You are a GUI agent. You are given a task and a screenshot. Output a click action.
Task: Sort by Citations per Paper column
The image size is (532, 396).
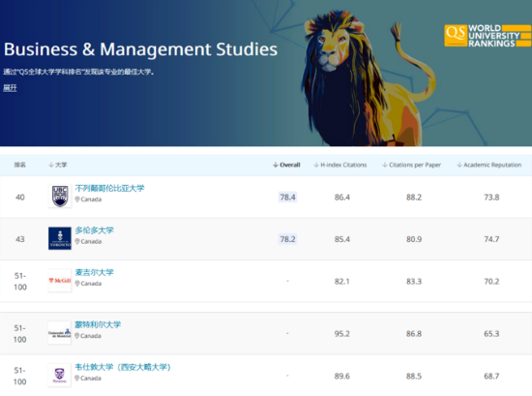[411, 165]
